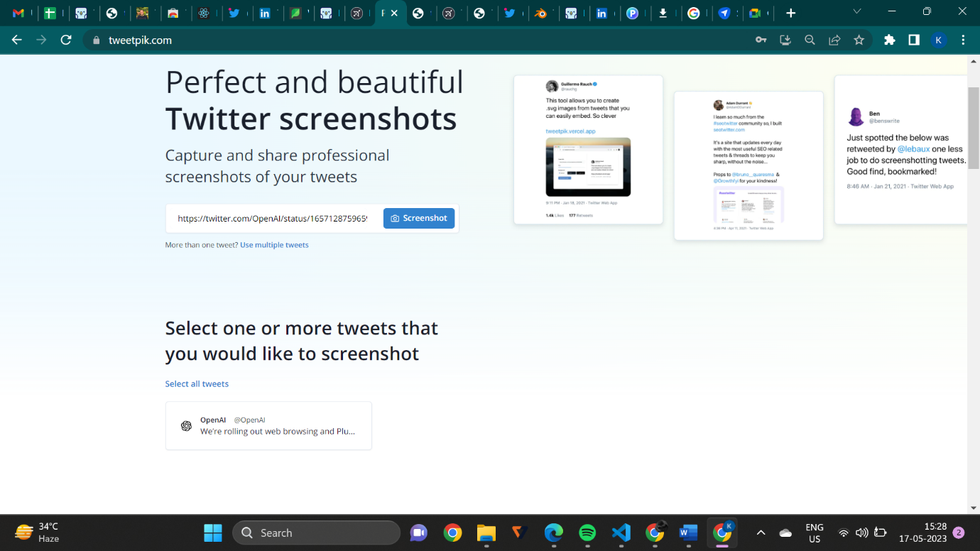The image size is (980, 551).
Task: Click the install app icon in address bar
Action: pyautogui.click(x=785, y=40)
